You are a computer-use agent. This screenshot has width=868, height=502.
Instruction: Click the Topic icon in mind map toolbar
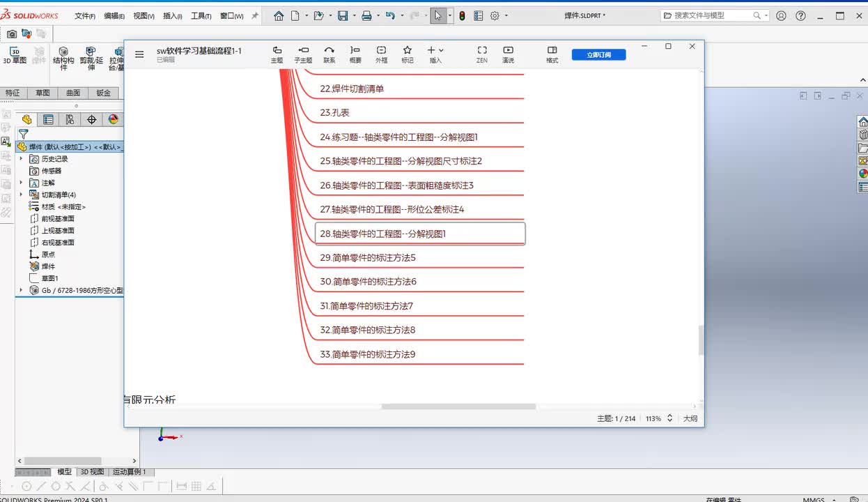pyautogui.click(x=277, y=54)
